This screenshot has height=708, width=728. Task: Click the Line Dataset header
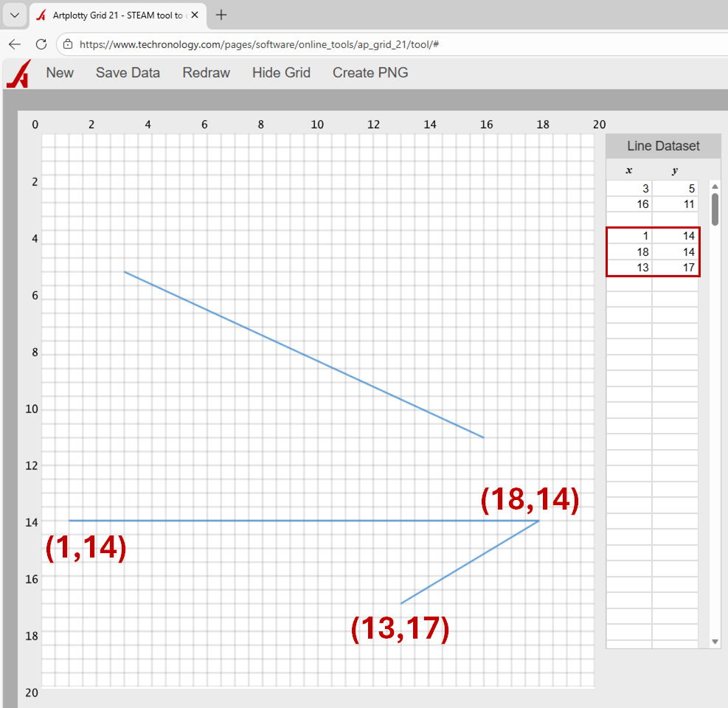click(x=662, y=146)
